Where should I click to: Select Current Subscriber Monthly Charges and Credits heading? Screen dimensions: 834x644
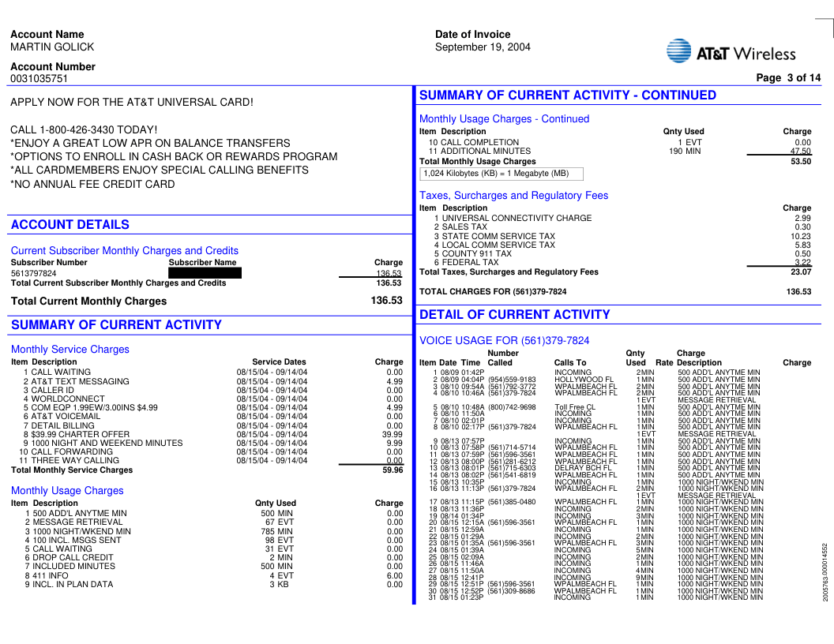pos(125,251)
